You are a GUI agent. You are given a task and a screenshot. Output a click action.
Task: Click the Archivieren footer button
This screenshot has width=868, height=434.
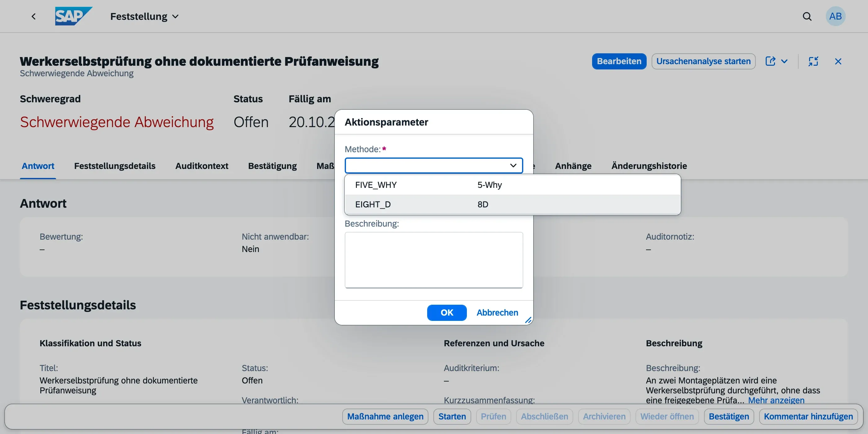pyautogui.click(x=604, y=416)
